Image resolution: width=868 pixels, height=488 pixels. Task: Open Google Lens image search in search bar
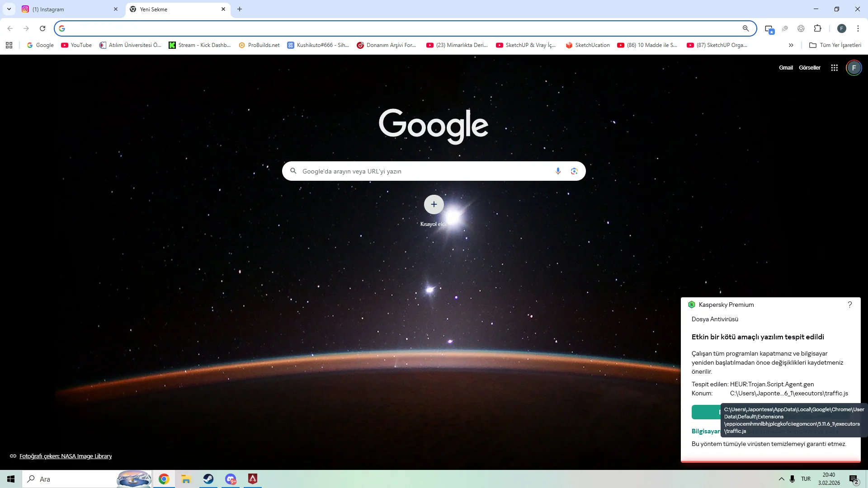point(575,171)
